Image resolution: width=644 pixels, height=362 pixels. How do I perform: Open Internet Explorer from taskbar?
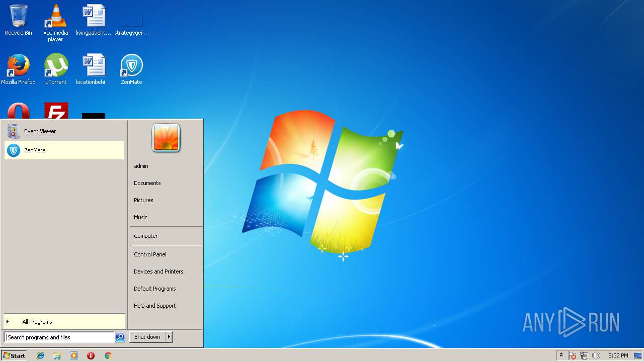point(40,355)
